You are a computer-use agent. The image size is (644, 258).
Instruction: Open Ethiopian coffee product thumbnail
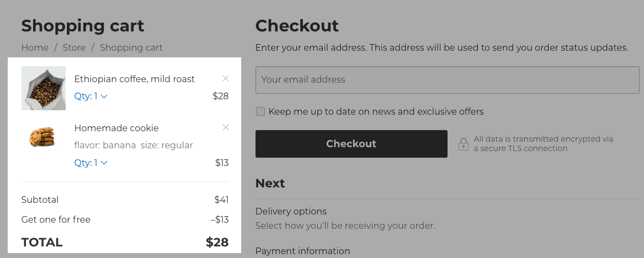(x=44, y=88)
